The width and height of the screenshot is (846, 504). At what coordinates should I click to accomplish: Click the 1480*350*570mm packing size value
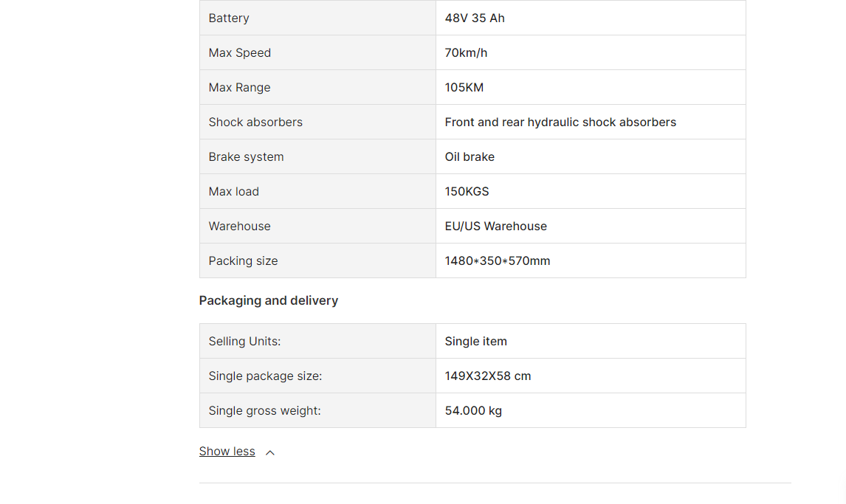tap(498, 260)
